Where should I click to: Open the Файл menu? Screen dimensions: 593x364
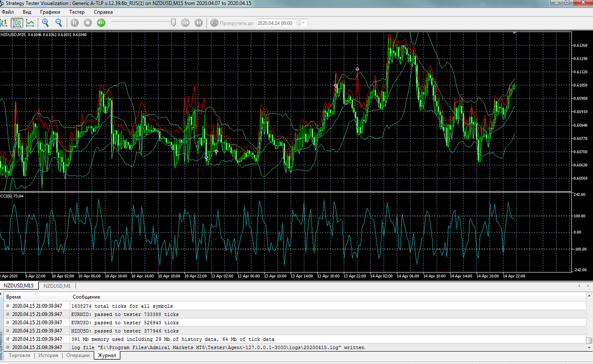8,12
